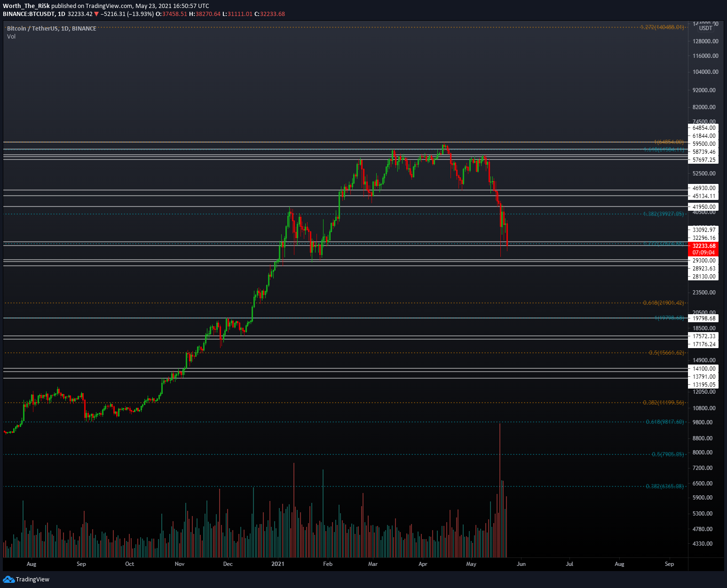This screenshot has width=727, height=588.
Task: Click the 57697.25 price axis label
Action: [704, 160]
